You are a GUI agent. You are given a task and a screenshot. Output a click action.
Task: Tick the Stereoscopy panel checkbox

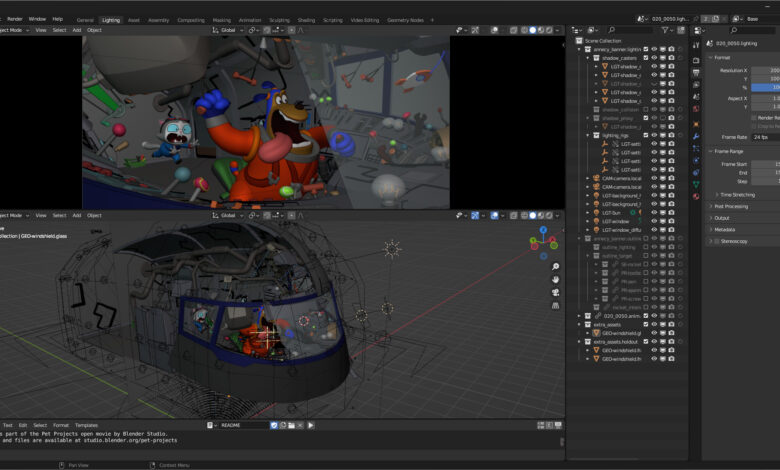tap(717, 241)
